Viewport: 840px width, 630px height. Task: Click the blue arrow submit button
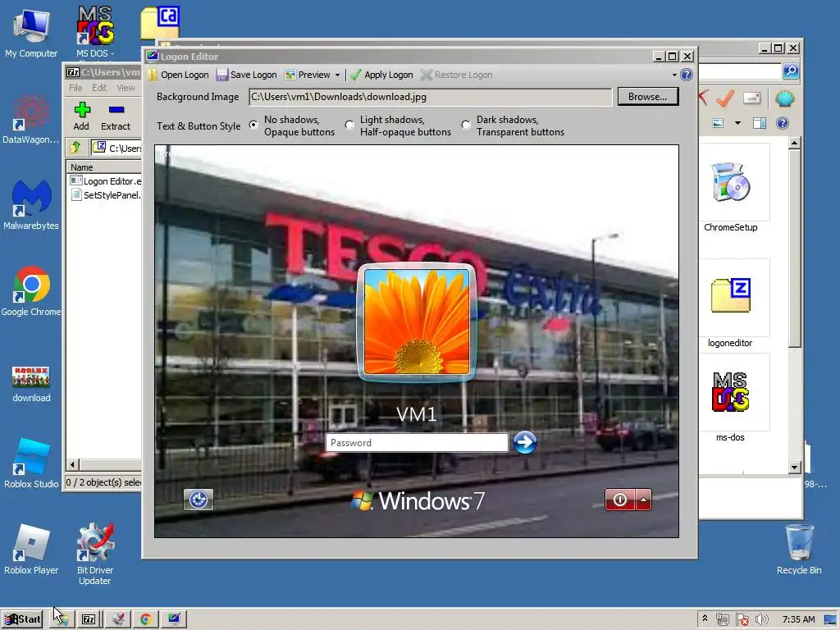[524, 442]
